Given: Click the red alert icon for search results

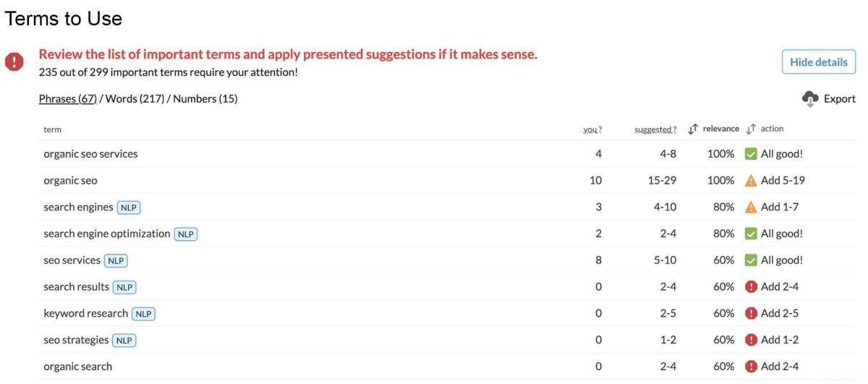Looking at the screenshot, I should (751, 287).
